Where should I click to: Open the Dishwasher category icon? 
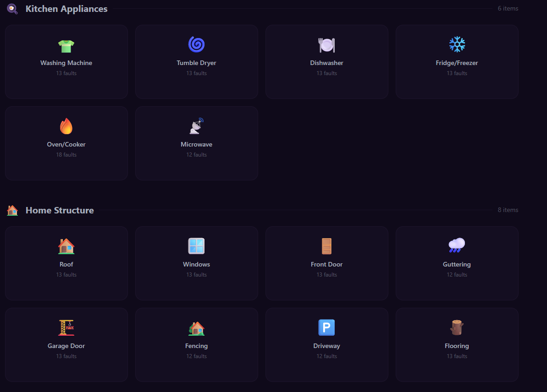pyautogui.click(x=326, y=44)
